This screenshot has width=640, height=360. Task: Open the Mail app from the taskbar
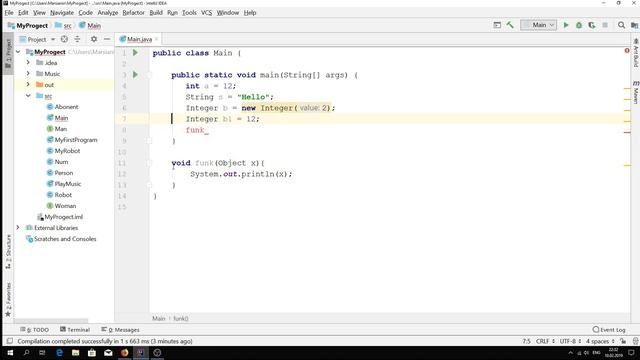(108, 353)
